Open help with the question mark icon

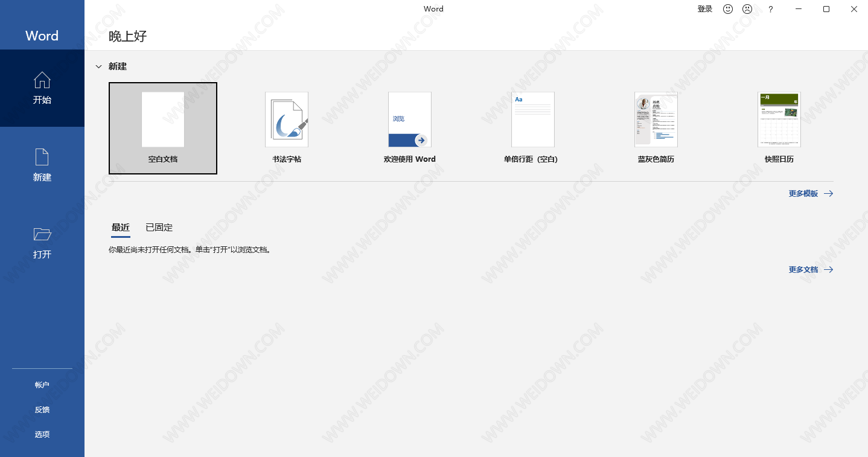(x=770, y=9)
